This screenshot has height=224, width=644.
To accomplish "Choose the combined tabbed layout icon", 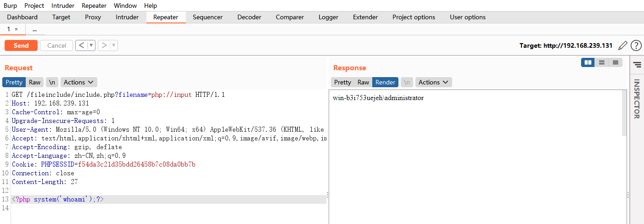I will [x=616, y=62].
